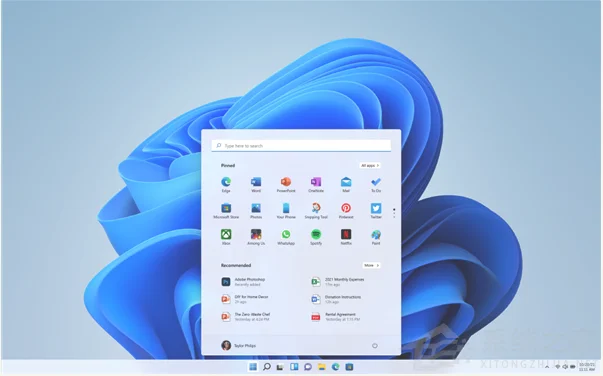Launch Spotify from pinned apps
Viewport: 603px width, 376px height.
[316, 237]
